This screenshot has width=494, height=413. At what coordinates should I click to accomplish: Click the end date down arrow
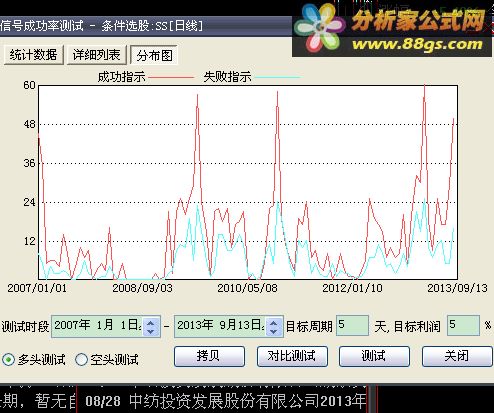[x=274, y=331]
